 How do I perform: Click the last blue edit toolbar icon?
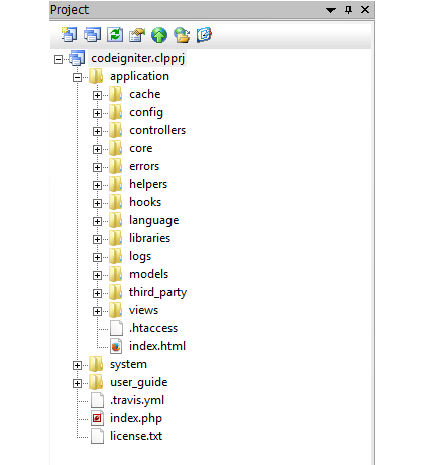coord(204,35)
